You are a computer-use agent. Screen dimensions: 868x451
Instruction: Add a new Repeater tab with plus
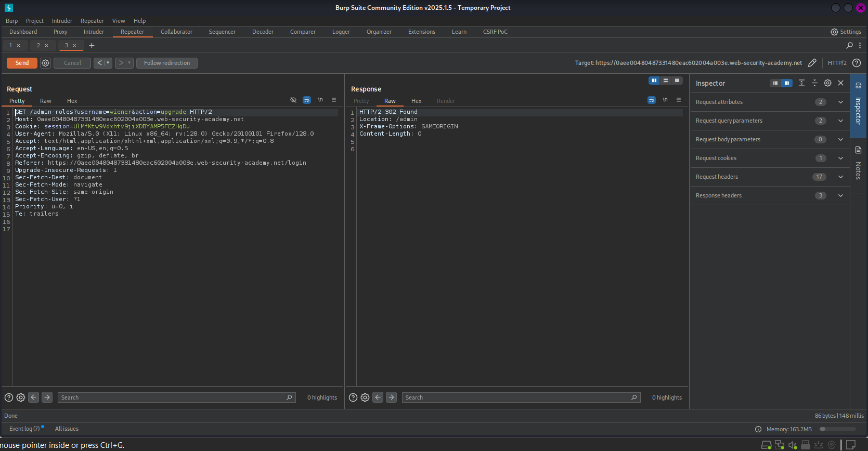[92, 46]
